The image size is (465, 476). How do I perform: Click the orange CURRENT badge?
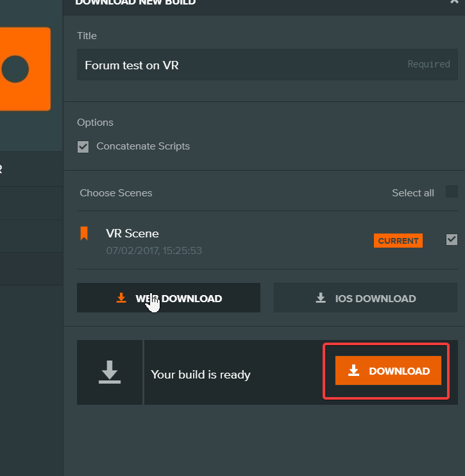click(398, 241)
